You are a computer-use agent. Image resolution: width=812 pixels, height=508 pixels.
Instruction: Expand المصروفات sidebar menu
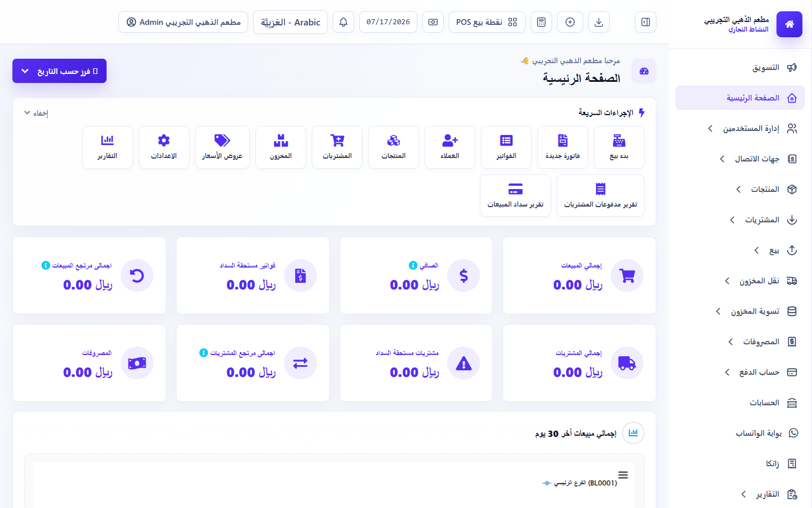(740, 342)
